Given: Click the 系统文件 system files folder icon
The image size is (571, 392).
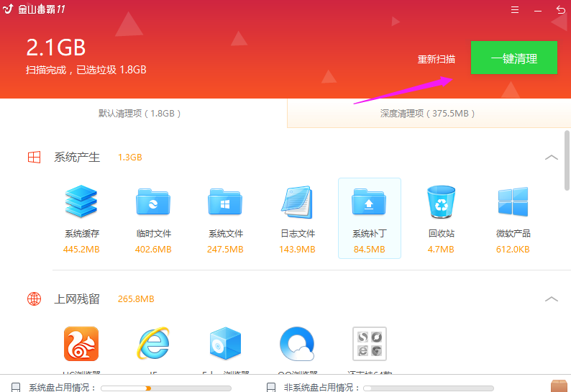Looking at the screenshot, I should pos(225,202).
